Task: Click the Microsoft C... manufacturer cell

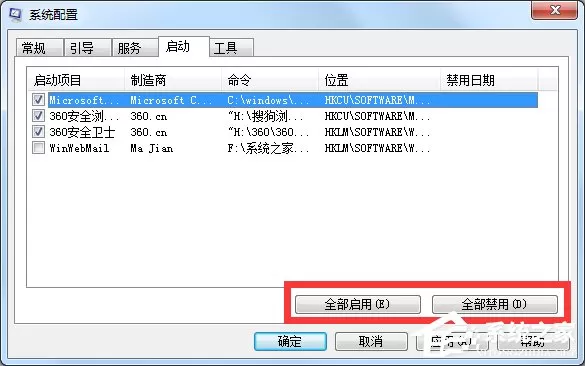Action: pos(171,100)
